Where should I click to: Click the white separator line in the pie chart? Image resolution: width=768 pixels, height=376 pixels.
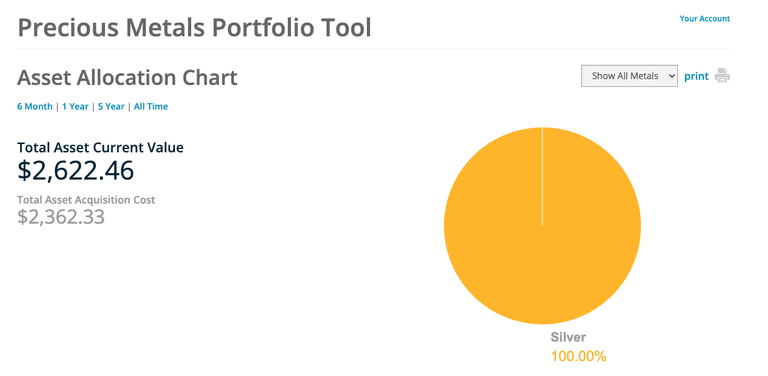(542, 176)
